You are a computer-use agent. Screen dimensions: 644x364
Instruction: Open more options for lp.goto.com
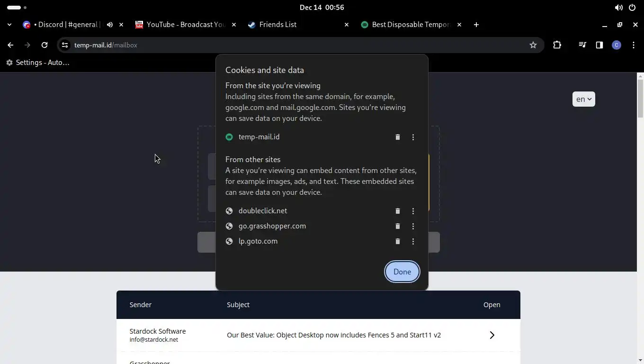[x=413, y=241]
